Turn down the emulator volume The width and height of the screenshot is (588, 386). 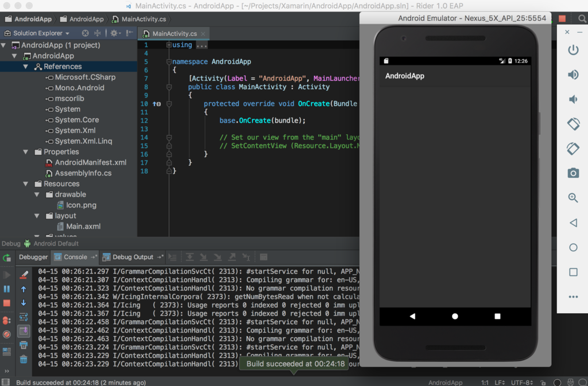[x=573, y=99]
